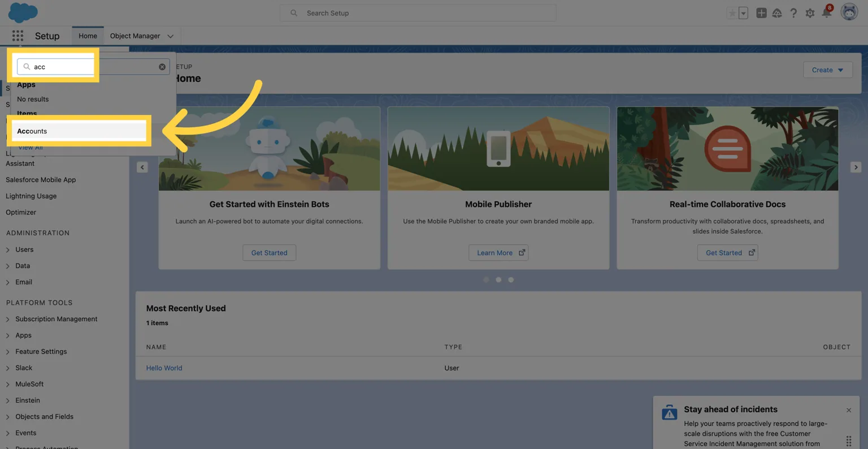
Task: Expand the Users tree node
Action: pyautogui.click(x=8, y=249)
